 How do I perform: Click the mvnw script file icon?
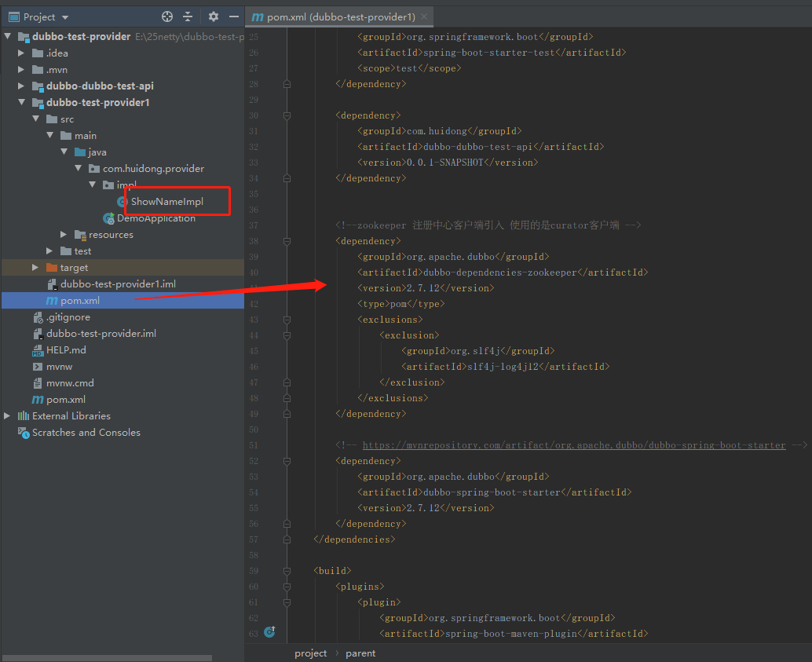38,367
